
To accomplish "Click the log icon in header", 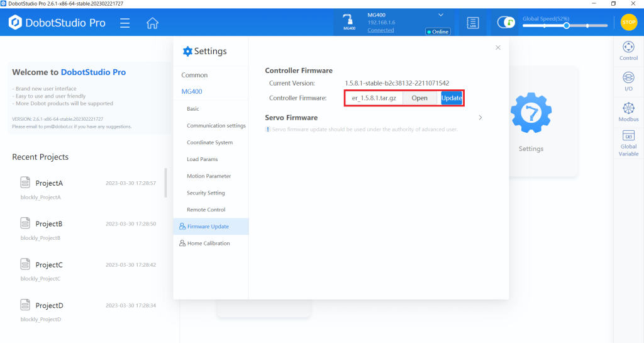I will click(473, 23).
